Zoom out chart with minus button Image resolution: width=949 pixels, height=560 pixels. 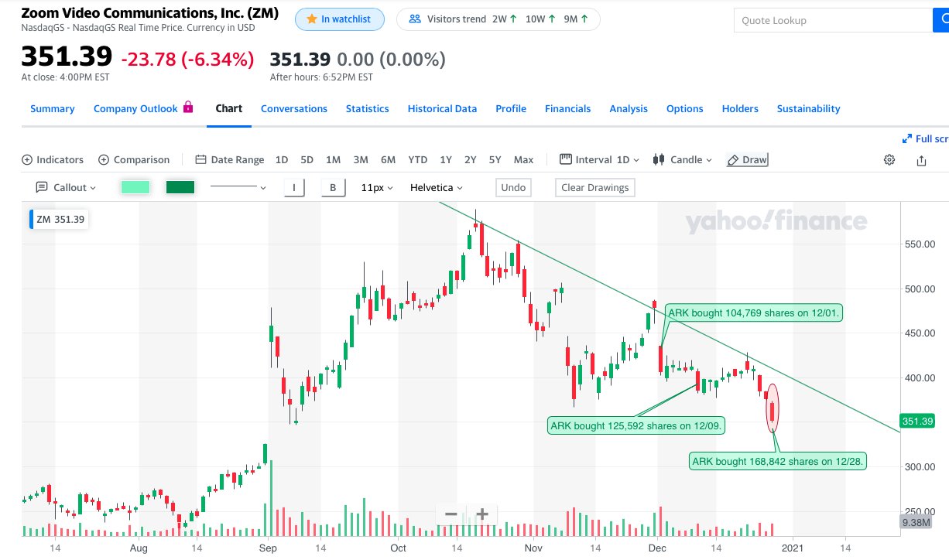click(451, 514)
